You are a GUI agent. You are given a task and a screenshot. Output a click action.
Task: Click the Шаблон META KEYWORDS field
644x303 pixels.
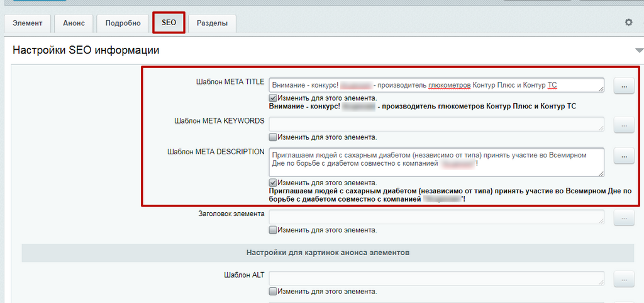click(x=436, y=124)
